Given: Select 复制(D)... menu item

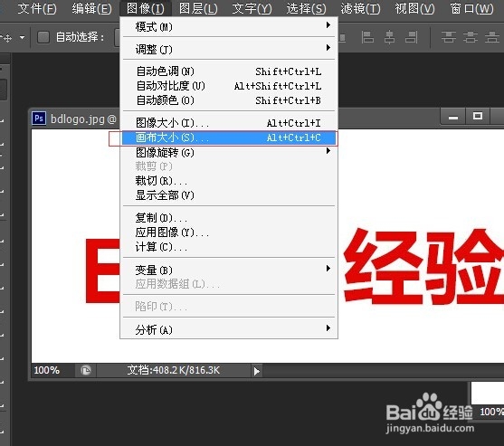Looking at the screenshot, I should pyautogui.click(x=229, y=218).
